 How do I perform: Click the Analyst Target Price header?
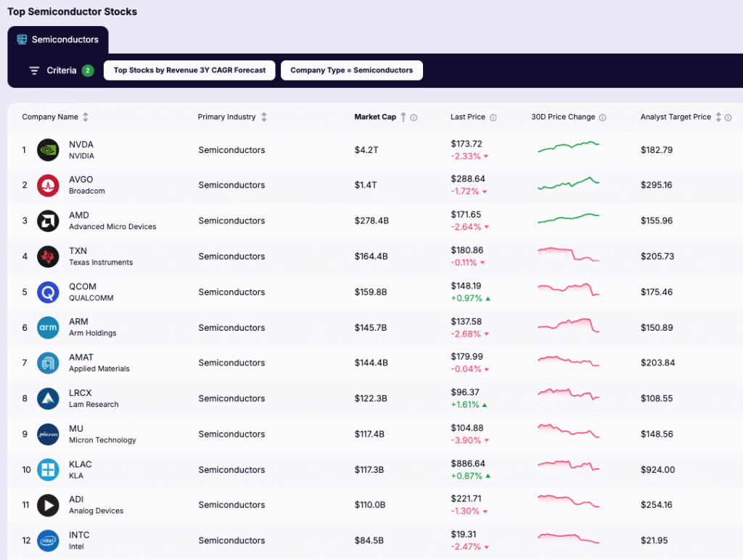pyautogui.click(x=676, y=117)
